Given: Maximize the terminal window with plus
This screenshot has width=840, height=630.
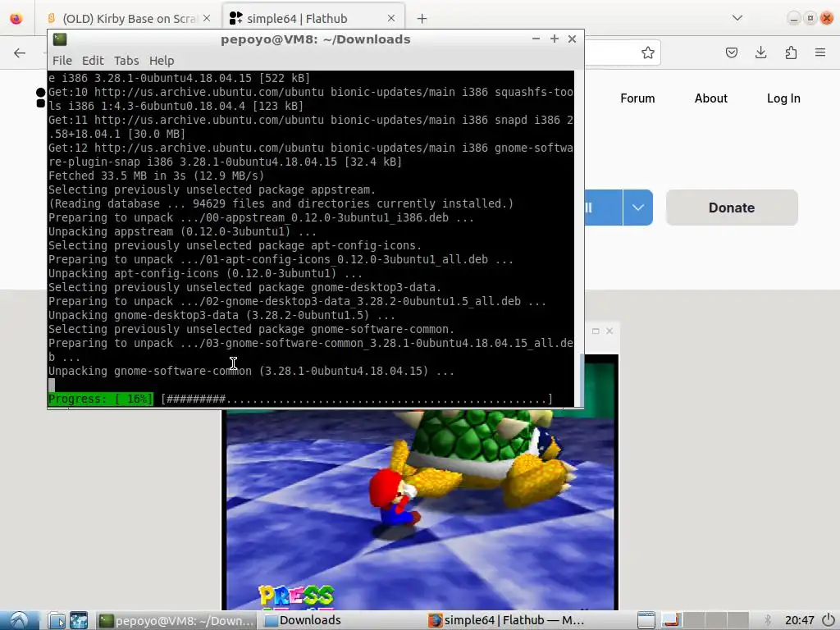Looking at the screenshot, I should [555, 39].
